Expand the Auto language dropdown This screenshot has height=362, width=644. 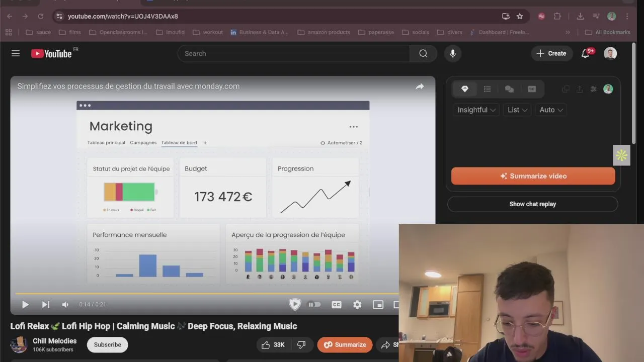click(x=551, y=110)
